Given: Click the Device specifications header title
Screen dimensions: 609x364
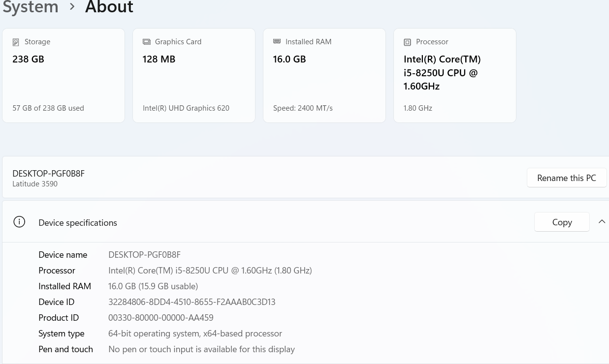Looking at the screenshot, I should click(78, 223).
